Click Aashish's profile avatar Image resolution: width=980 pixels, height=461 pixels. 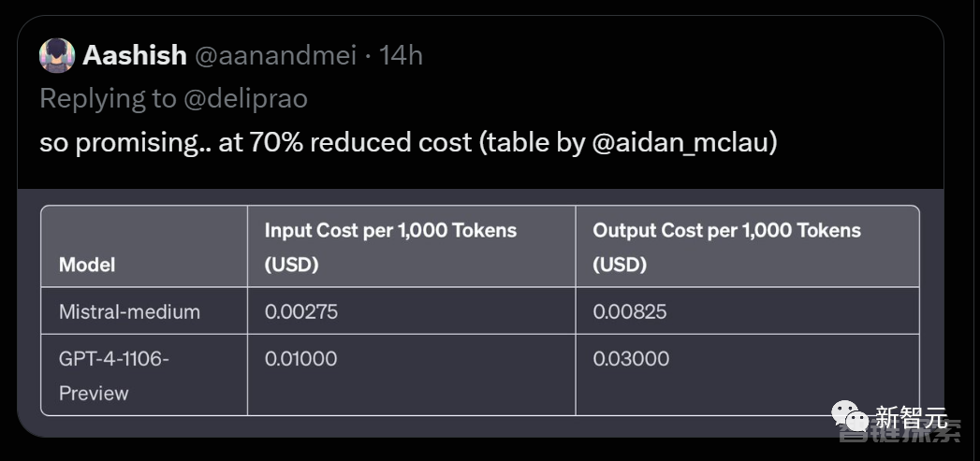pyautogui.click(x=57, y=55)
